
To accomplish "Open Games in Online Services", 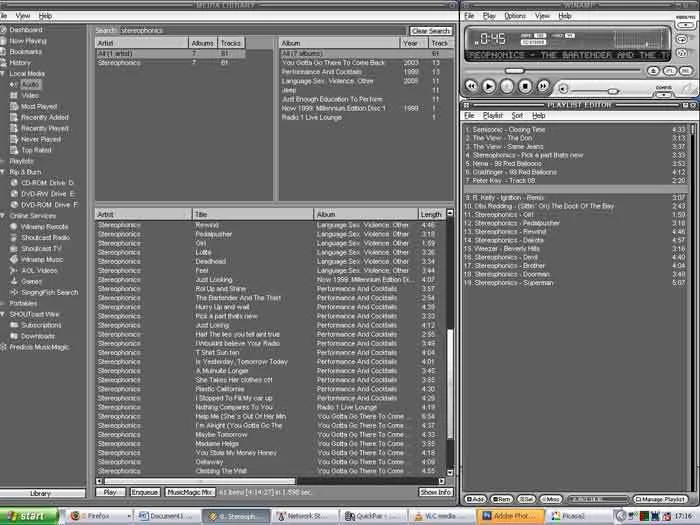I will click(31, 282).
